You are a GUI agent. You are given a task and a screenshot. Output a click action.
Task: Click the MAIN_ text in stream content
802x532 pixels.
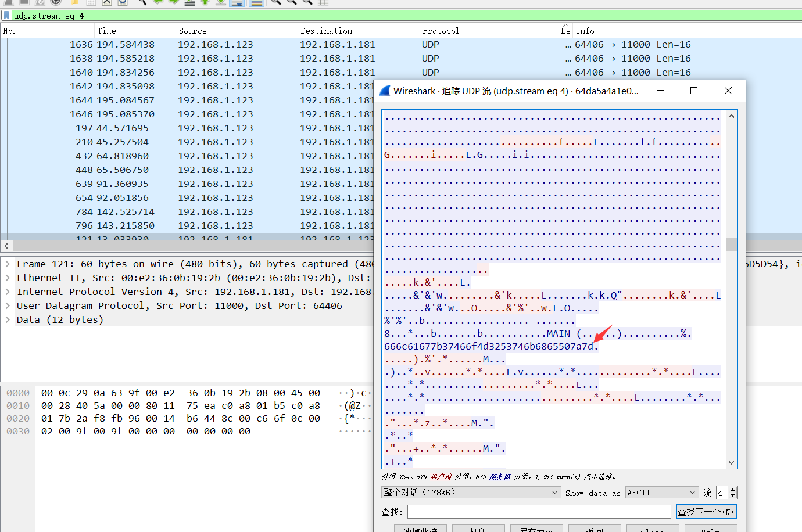point(561,334)
